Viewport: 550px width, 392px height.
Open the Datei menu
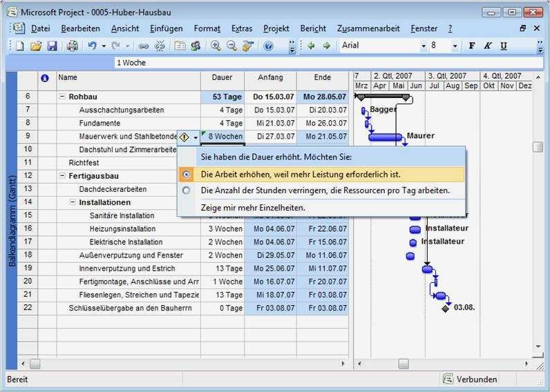(x=40, y=28)
